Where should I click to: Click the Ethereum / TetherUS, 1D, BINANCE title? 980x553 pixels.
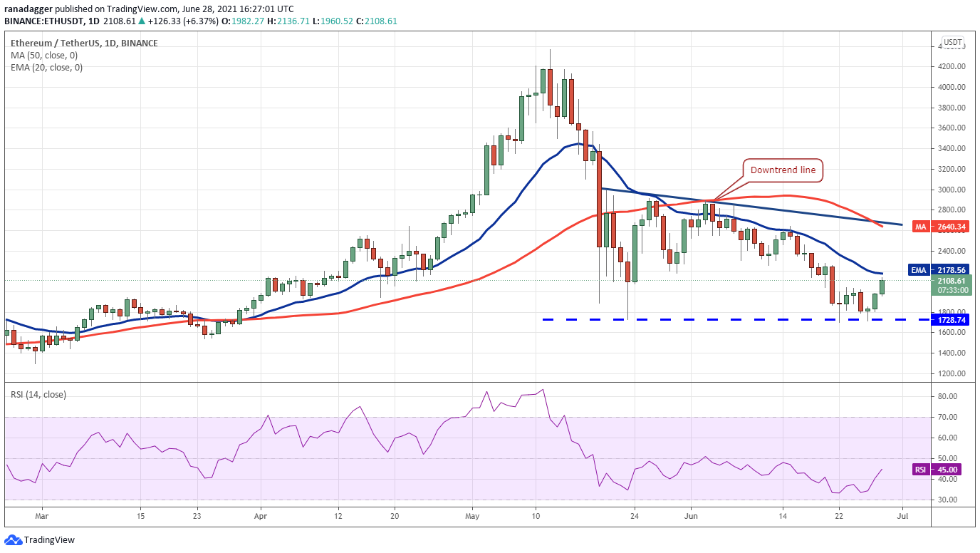pyautogui.click(x=84, y=43)
